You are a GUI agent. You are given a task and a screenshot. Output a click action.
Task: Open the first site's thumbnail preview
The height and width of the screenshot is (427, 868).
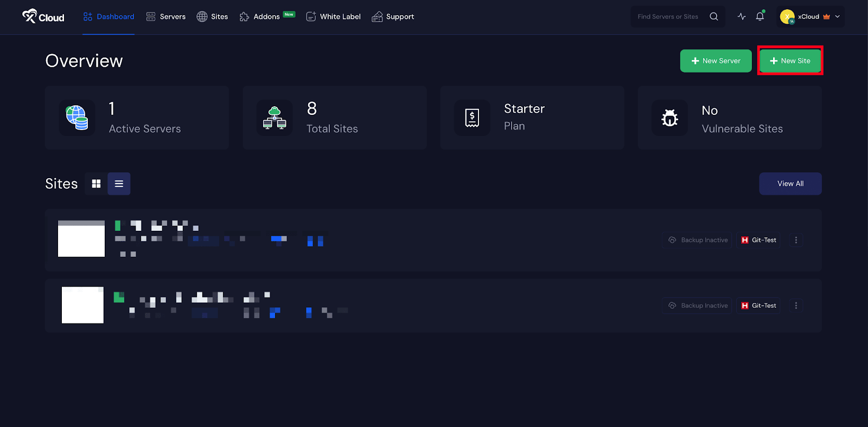(81, 238)
